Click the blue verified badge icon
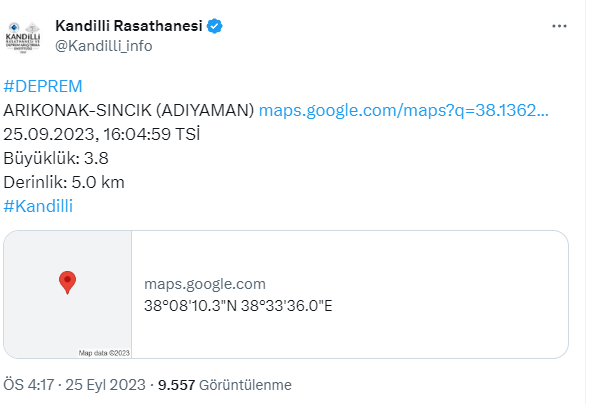 click(x=215, y=26)
